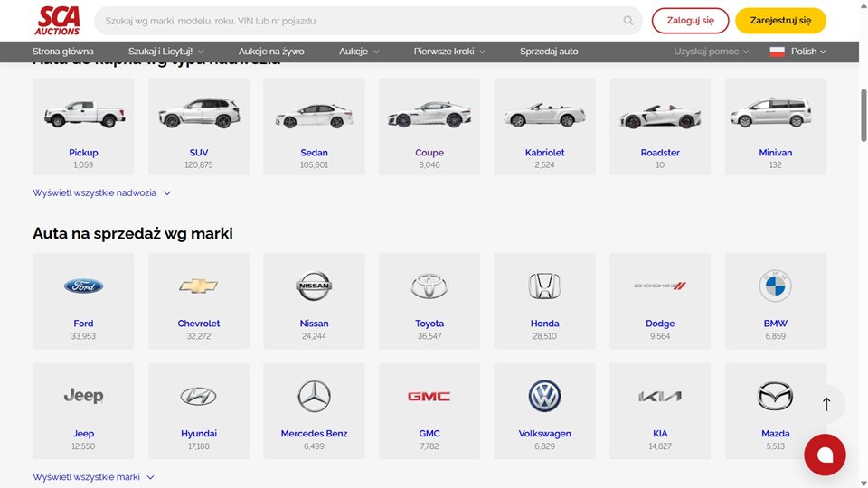Choose the Kabriolet car image

coord(544,114)
